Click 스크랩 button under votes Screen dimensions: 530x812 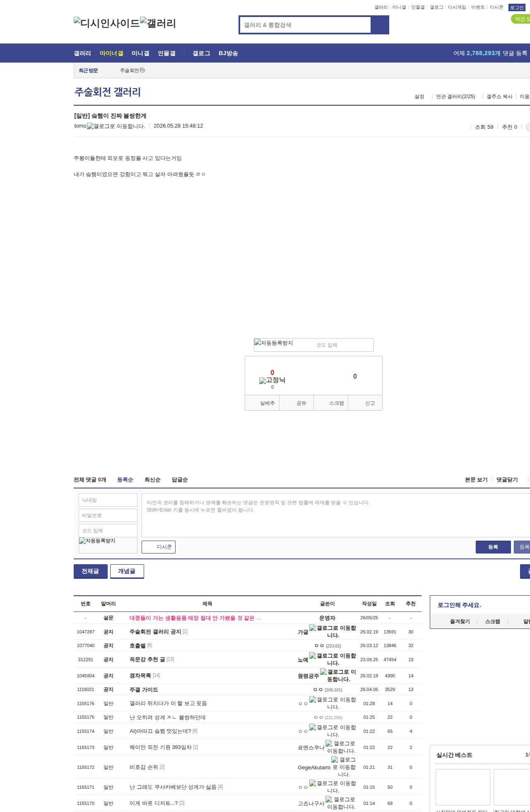(331, 403)
